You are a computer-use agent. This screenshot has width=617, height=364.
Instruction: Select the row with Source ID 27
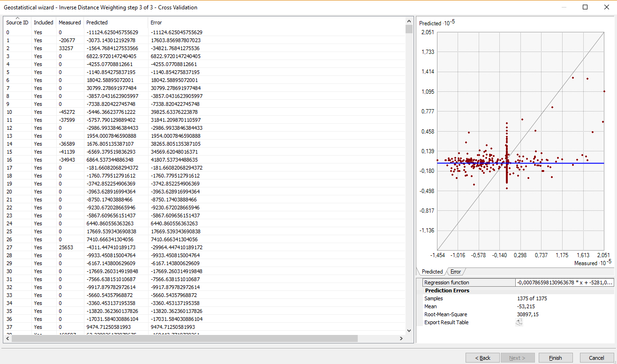click(x=94, y=247)
